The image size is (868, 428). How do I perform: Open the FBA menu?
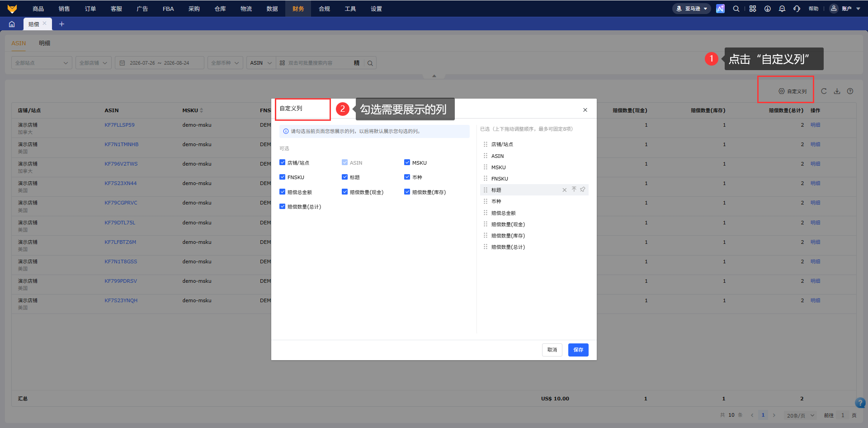[168, 9]
